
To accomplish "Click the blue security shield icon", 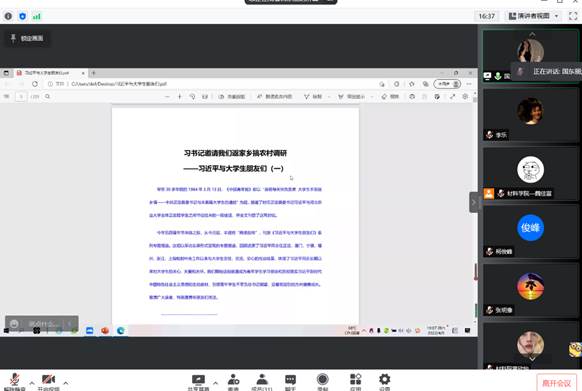I will [x=23, y=16].
